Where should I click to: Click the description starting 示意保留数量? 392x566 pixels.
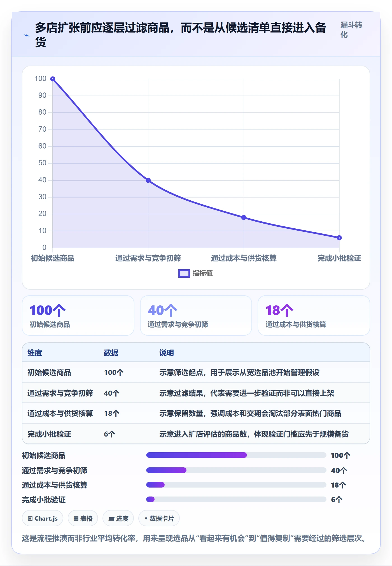250,413
